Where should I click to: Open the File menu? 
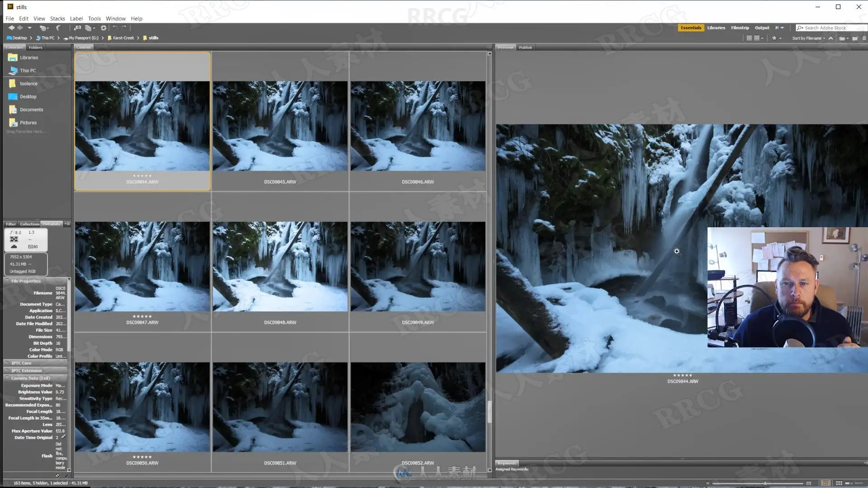pyautogui.click(x=9, y=19)
